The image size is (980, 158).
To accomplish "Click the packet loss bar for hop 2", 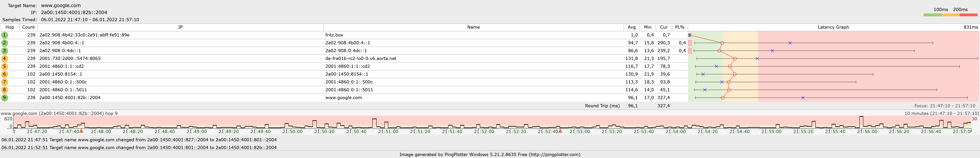I will 690,43.
